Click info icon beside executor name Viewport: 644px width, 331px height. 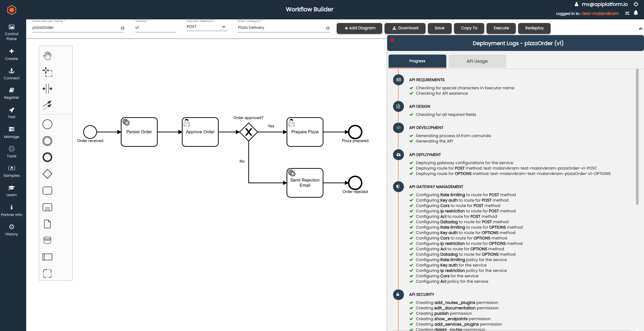[x=123, y=28]
